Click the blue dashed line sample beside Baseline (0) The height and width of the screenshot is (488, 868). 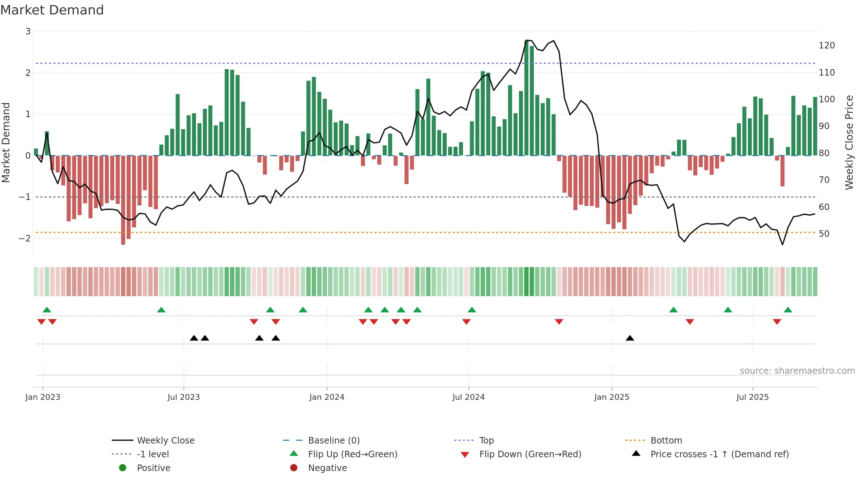coord(293,440)
